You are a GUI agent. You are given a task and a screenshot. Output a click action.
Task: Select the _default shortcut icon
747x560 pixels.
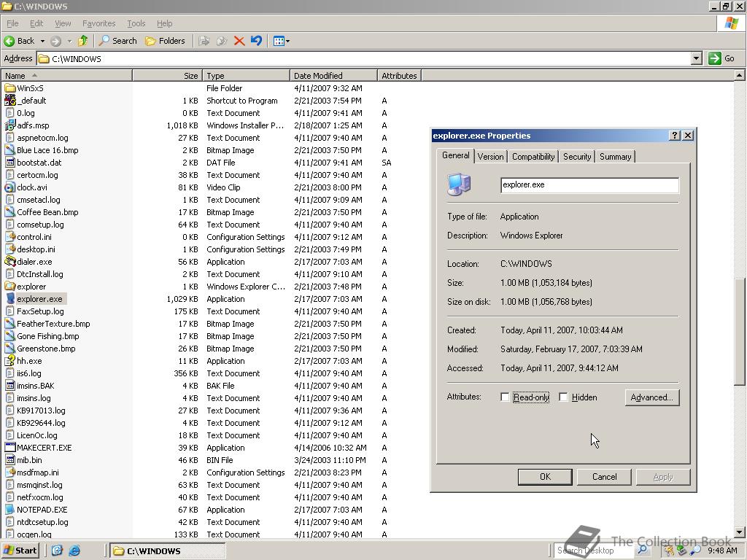pos(9,101)
